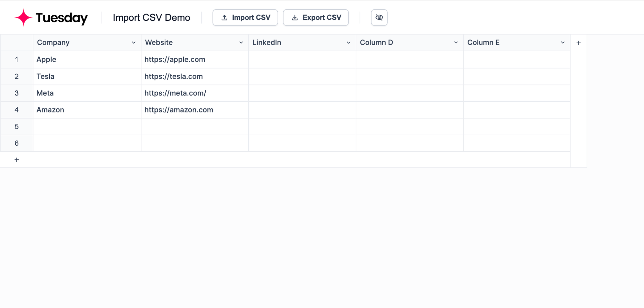
Task: Open the Company column dropdown
Action: pyautogui.click(x=134, y=43)
